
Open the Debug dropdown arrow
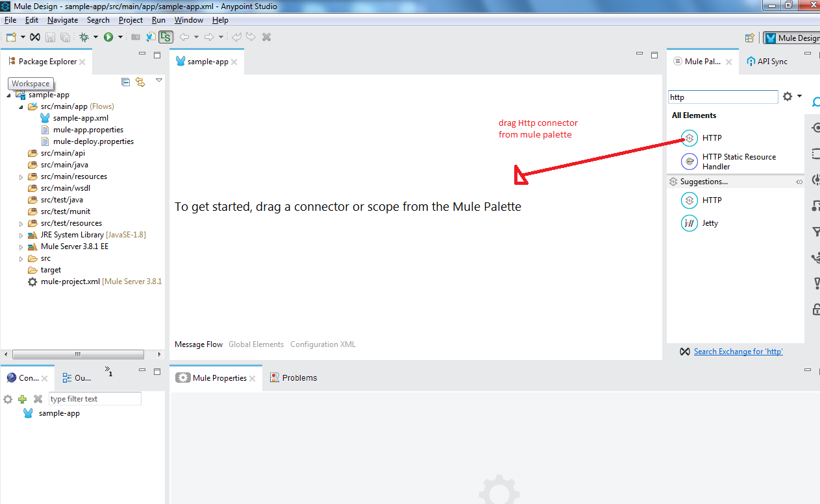[x=95, y=38]
